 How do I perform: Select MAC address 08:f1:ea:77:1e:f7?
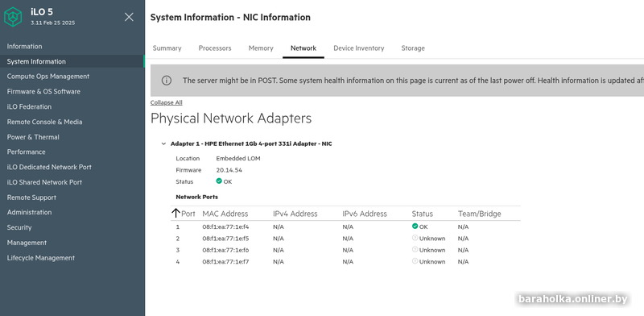(225, 261)
